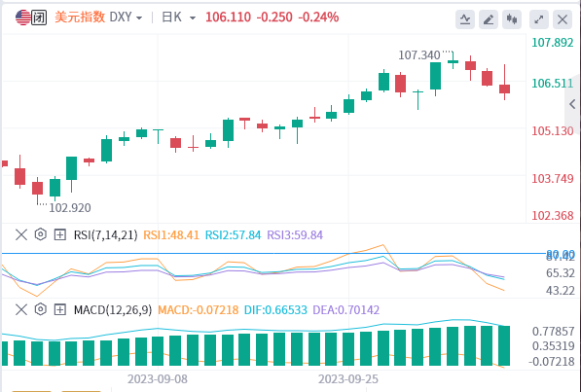581x392 pixels.
Task: Close the DXY chart panel
Action: 563,19
